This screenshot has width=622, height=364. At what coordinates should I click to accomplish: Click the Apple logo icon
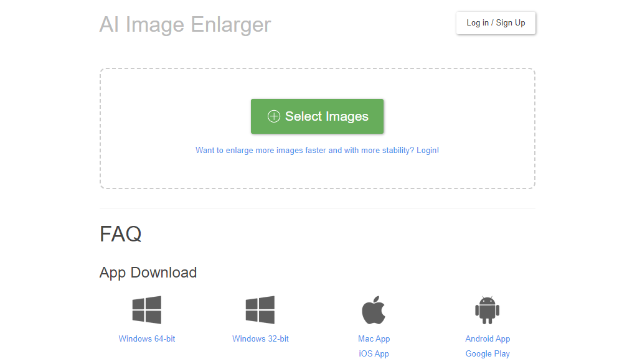(374, 310)
